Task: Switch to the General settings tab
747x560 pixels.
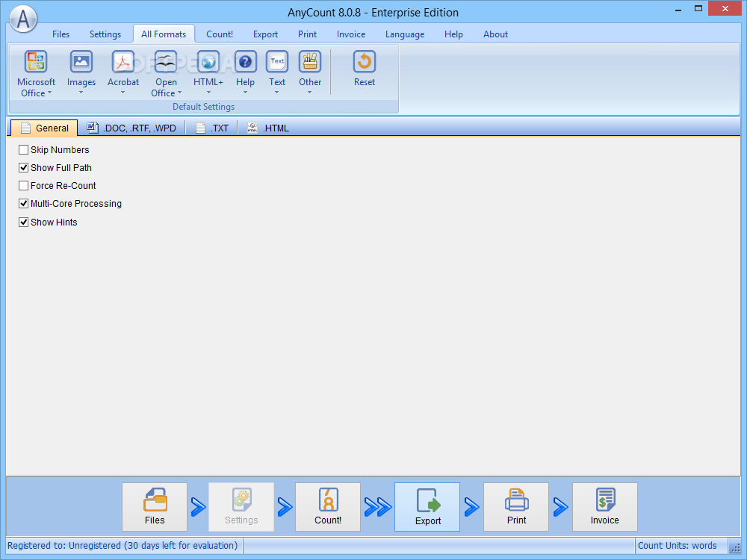Action: [x=44, y=128]
